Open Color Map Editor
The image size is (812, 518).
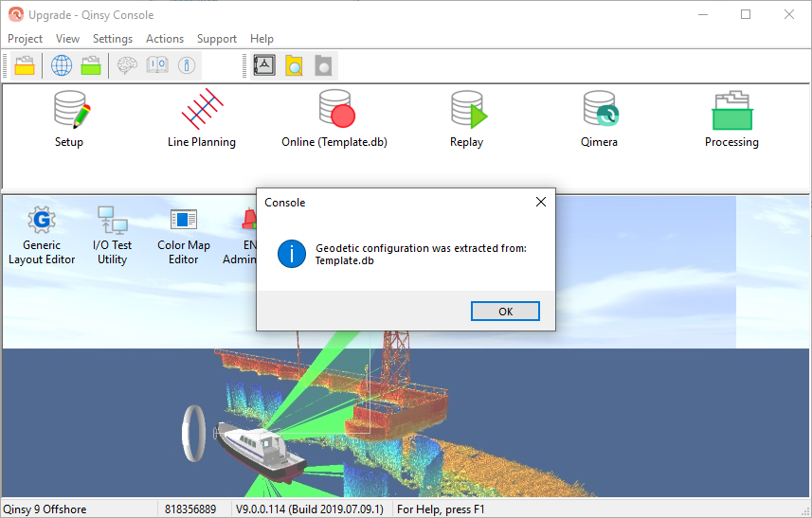coord(184,236)
